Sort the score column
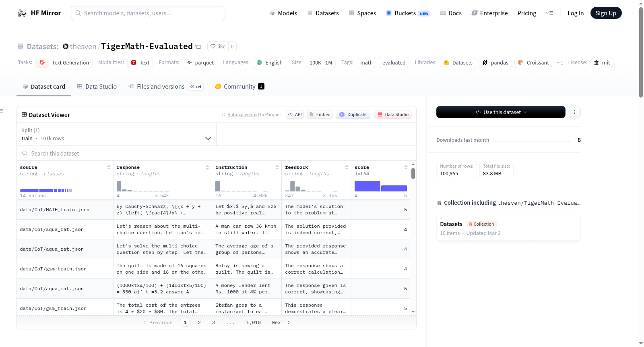Viewport: 644px width, 347px height. click(x=406, y=167)
